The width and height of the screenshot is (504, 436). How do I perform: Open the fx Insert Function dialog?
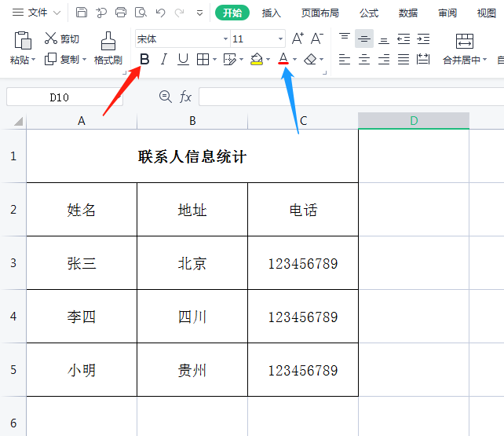coord(185,97)
